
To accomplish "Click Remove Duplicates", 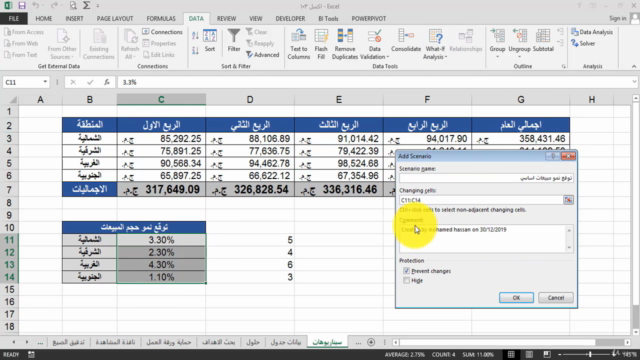I will click(345, 44).
